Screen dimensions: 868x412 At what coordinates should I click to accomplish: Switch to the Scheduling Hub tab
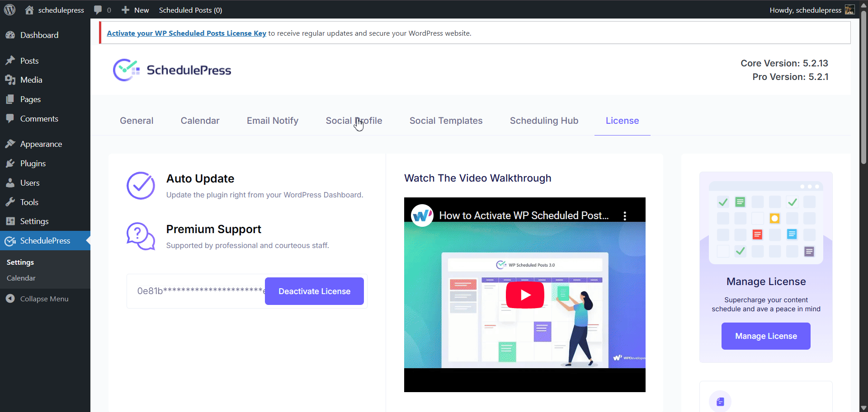(544, 121)
